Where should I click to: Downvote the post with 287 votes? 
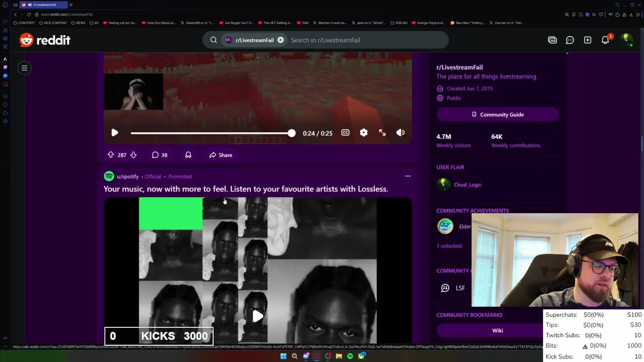(133, 155)
